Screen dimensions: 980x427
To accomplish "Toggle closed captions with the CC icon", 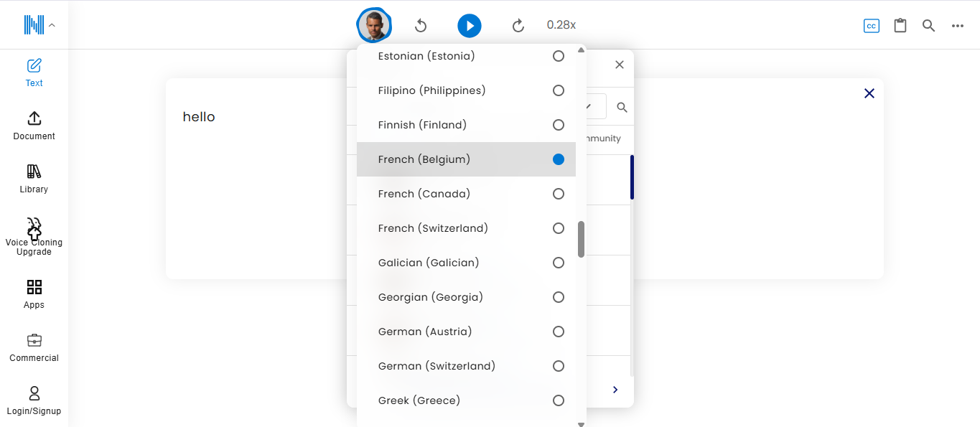I will pyautogui.click(x=871, y=25).
